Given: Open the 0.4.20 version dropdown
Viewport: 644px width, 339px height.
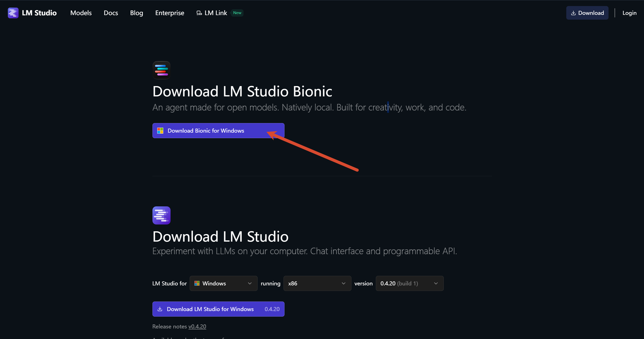Looking at the screenshot, I should tap(410, 283).
